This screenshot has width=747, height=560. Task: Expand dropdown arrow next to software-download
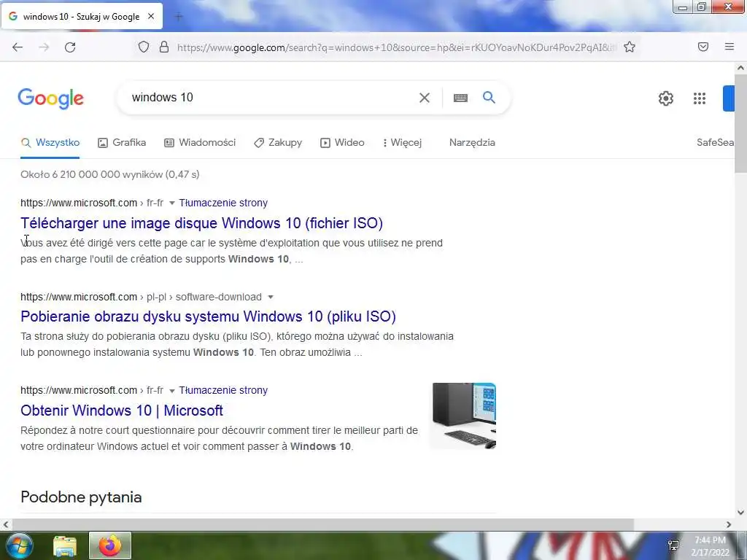(x=271, y=297)
